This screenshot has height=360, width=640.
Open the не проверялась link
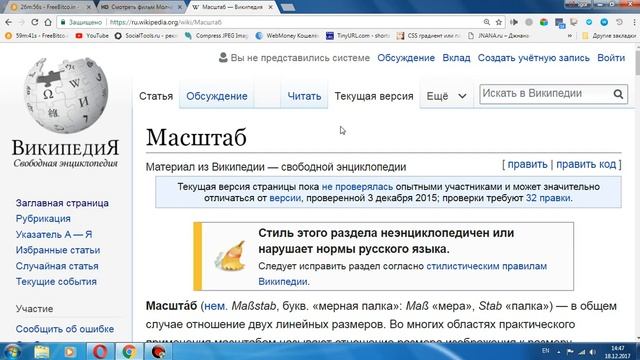tap(357, 187)
